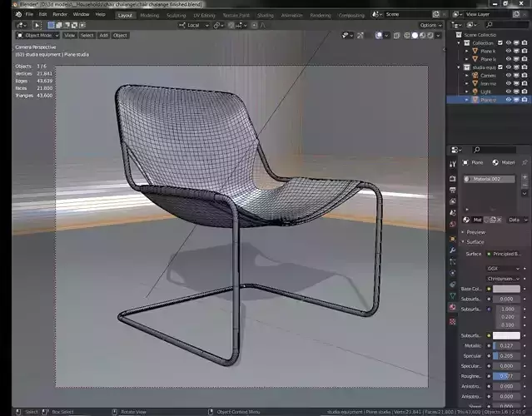Open the Particles properties tab icon
Image resolution: width=532 pixels, height=416 pixels.
453,261
